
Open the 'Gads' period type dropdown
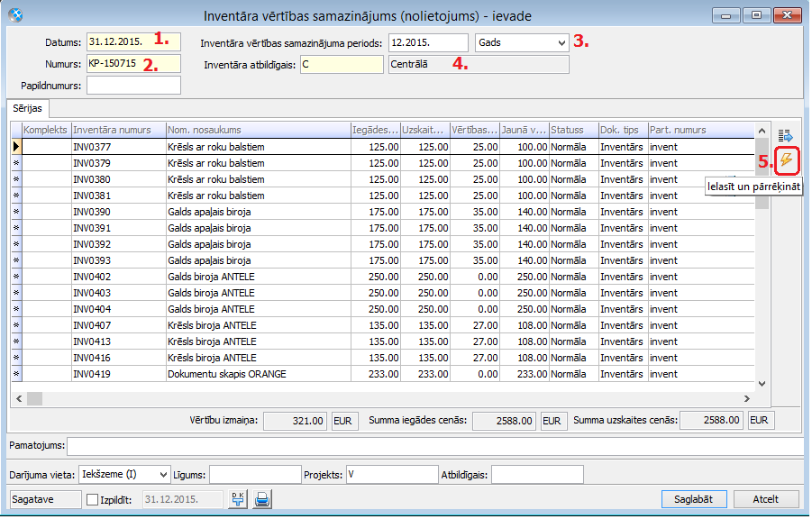pos(562,42)
